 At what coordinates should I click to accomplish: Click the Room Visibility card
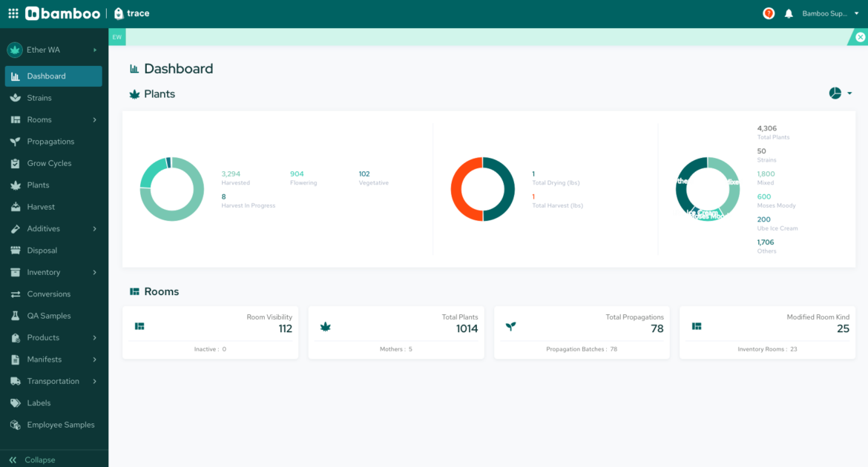click(210, 333)
